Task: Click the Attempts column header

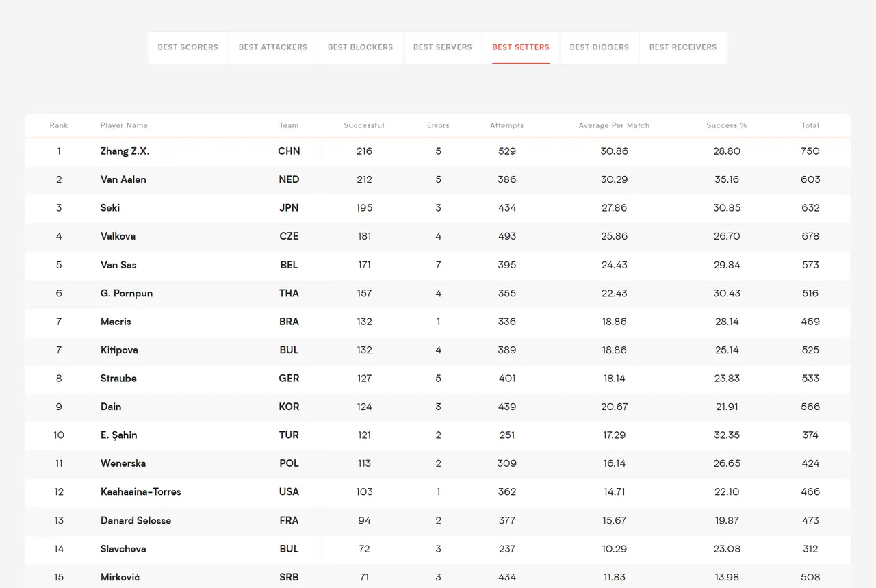Action: pyautogui.click(x=507, y=125)
